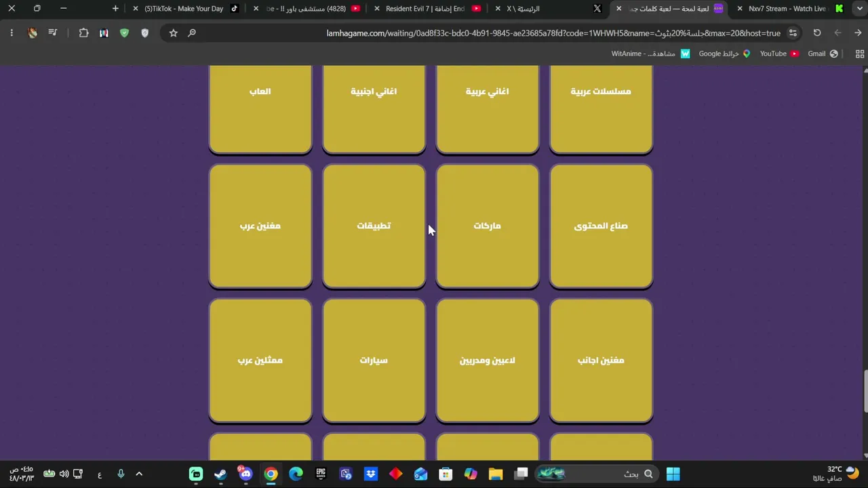The width and height of the screenshot is (868, 488).
Task: Launch Microsoft Store from the taskbar
Action: [x=446, y=474]
